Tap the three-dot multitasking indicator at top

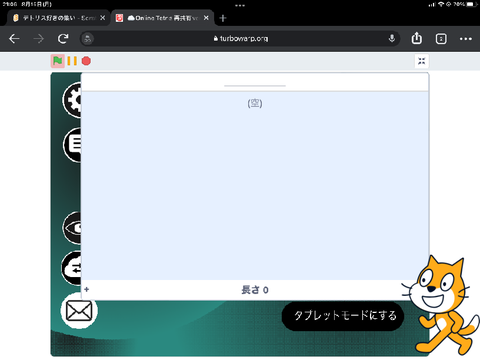(240, 5)
